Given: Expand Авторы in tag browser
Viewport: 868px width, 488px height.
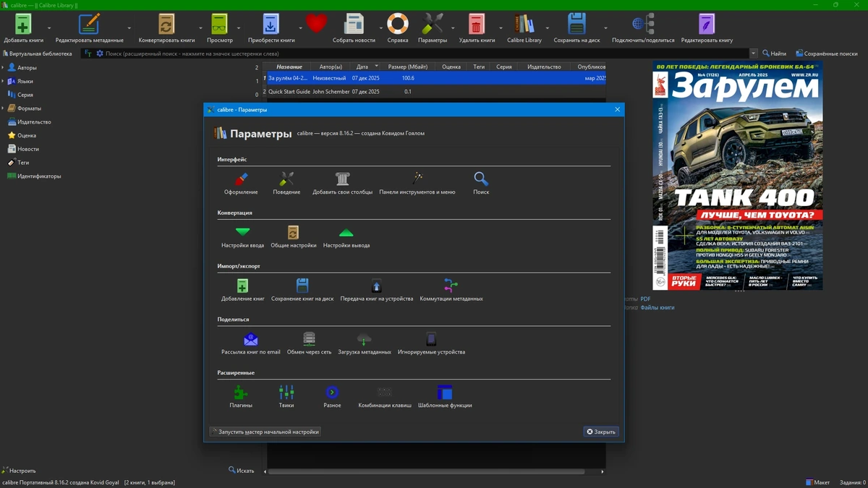Looking at the screenshot, I should click(3, 68).
